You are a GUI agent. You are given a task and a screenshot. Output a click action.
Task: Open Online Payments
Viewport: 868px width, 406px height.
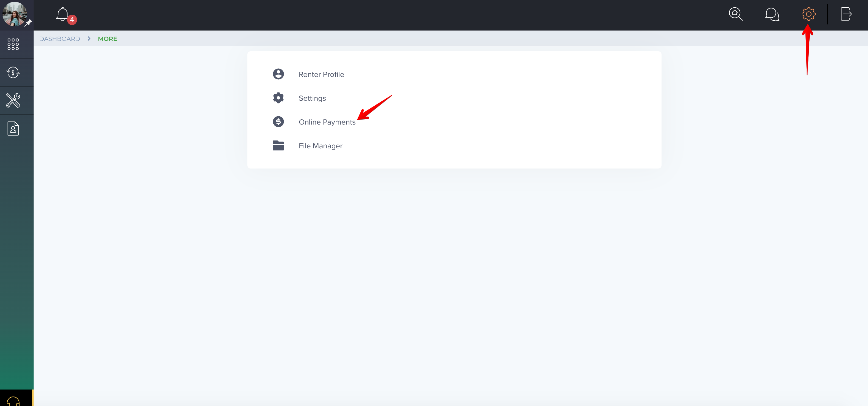327,122
